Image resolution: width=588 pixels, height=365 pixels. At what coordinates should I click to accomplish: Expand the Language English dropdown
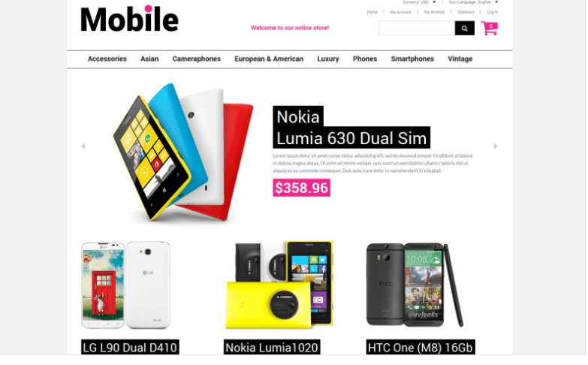click(473, 2)
